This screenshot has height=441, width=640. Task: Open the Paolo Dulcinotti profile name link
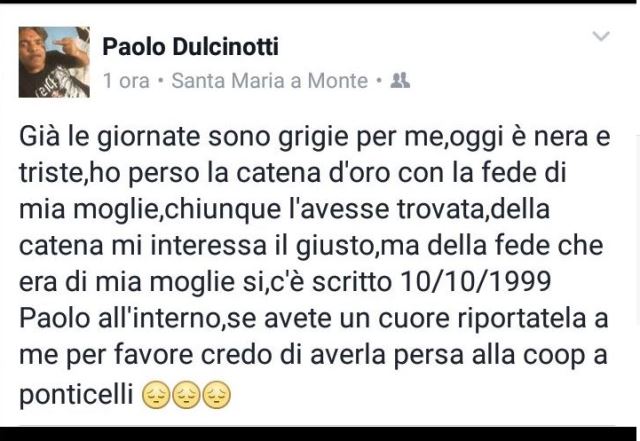(190, 47)
